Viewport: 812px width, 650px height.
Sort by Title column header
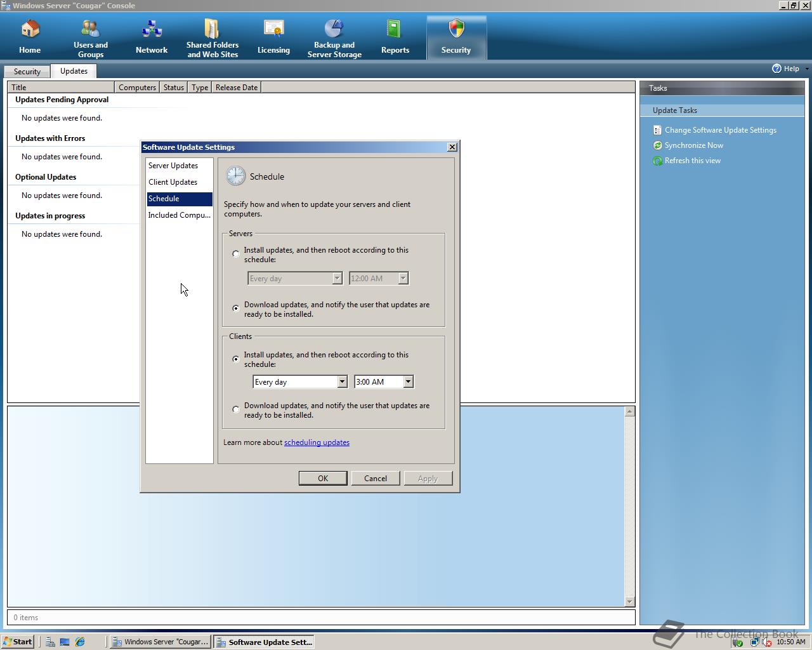[61, 87]
